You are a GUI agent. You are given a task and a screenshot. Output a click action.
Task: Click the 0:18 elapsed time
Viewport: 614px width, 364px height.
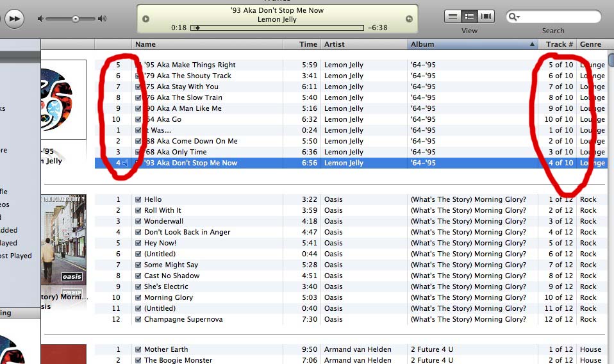coord(179,28)
